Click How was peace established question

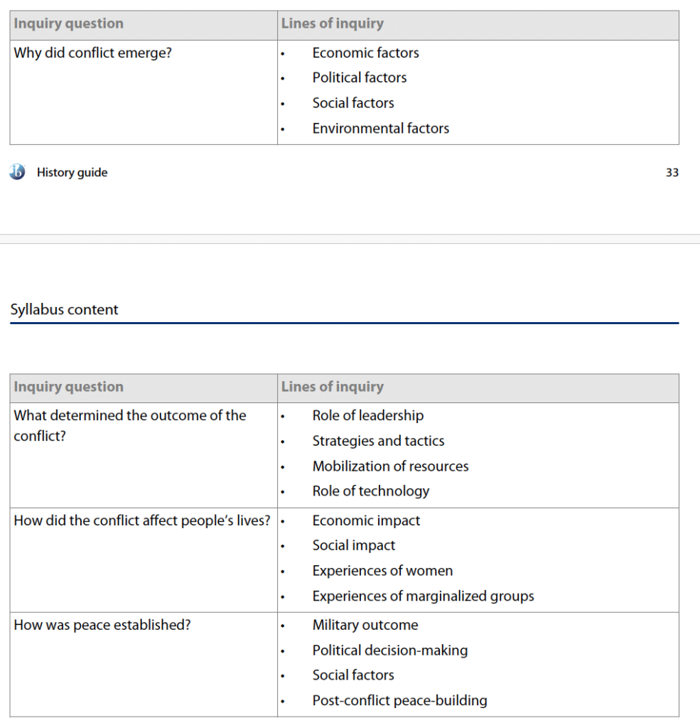[x=102, y=625]
